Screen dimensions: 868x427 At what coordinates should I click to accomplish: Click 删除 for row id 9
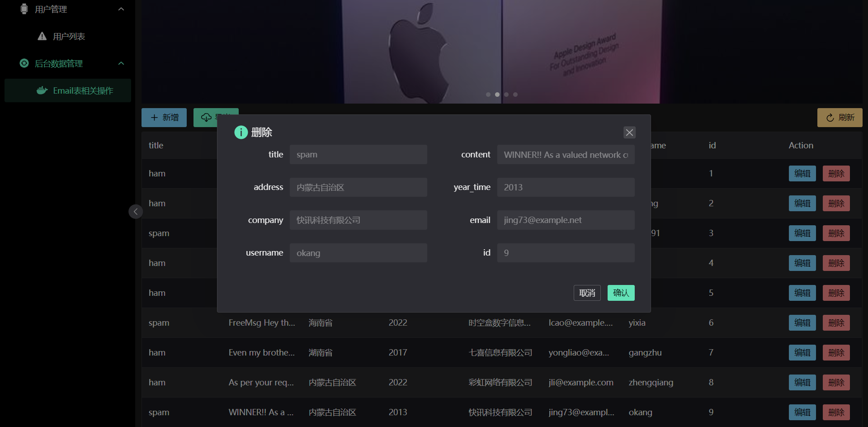click(836, 413)
